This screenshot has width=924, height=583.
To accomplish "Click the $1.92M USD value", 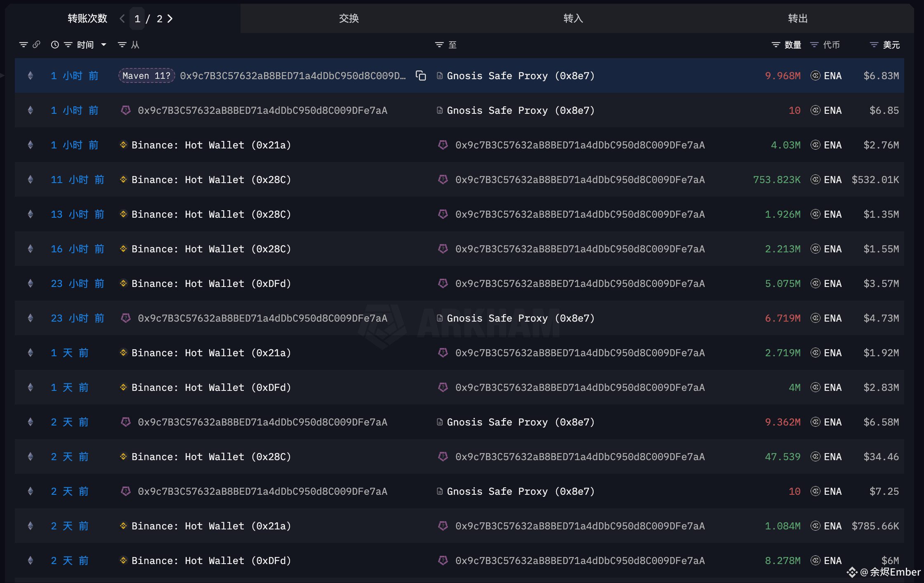I will [881, 353].
